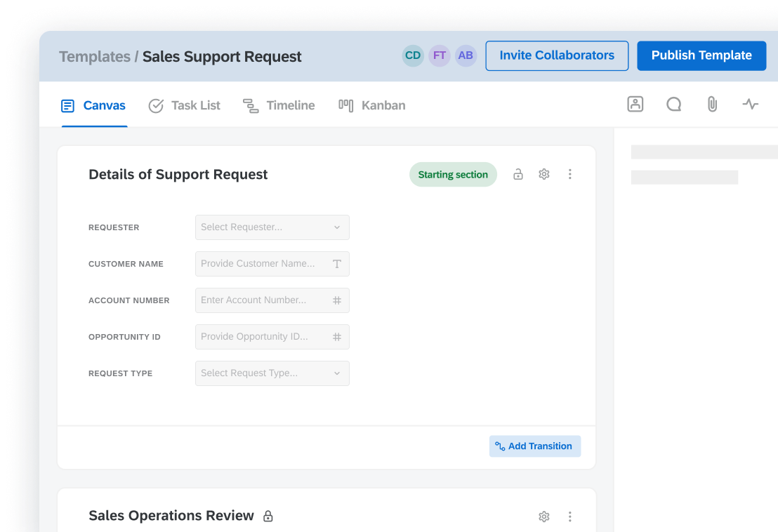Click the Publish Template button
Viewport: 778px width, 532px height.
[701, 55]
